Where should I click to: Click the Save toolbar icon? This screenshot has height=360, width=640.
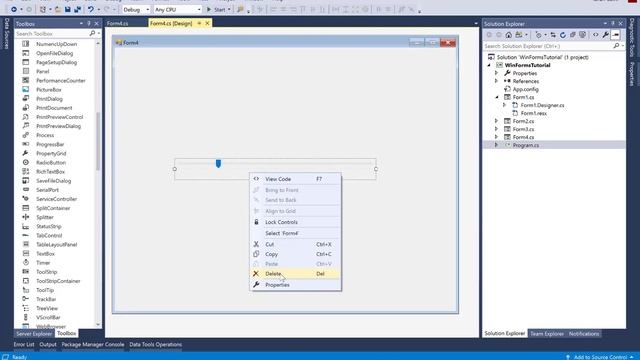point(68,9)
